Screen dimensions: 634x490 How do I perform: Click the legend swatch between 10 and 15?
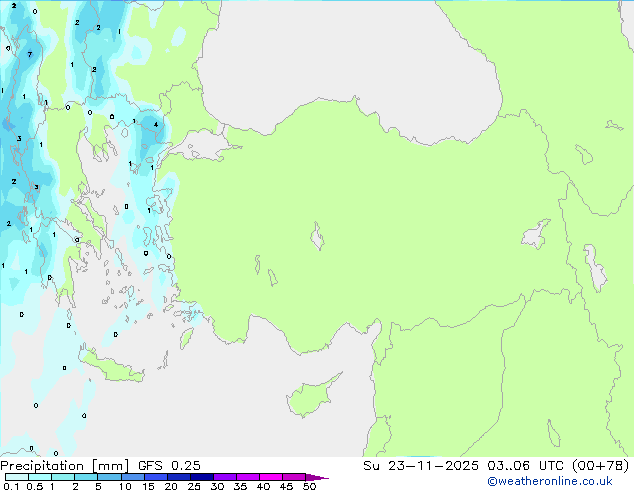[x=132, y=477]
